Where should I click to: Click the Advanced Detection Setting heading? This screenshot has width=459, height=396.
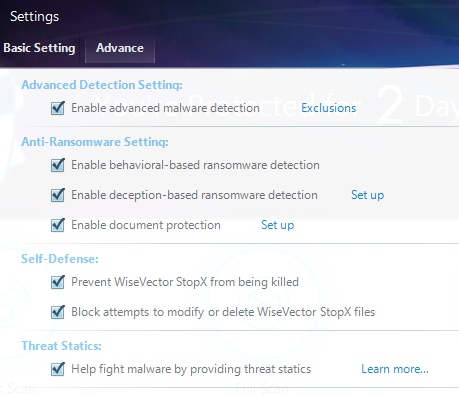[102, 85]
